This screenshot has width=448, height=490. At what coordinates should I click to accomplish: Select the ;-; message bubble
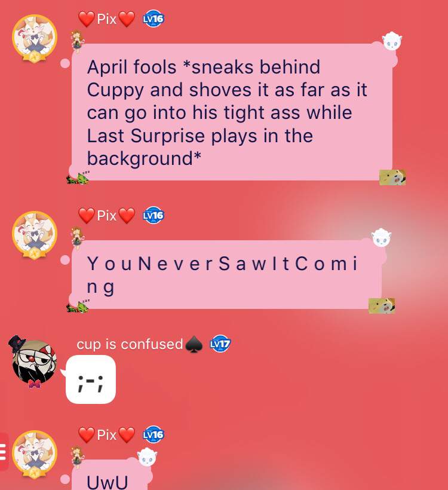point(91,379)
